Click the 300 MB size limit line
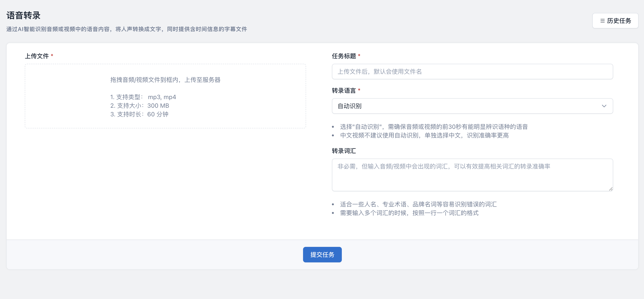Viewport: 644px width, 299px height. tap(140, 106)
